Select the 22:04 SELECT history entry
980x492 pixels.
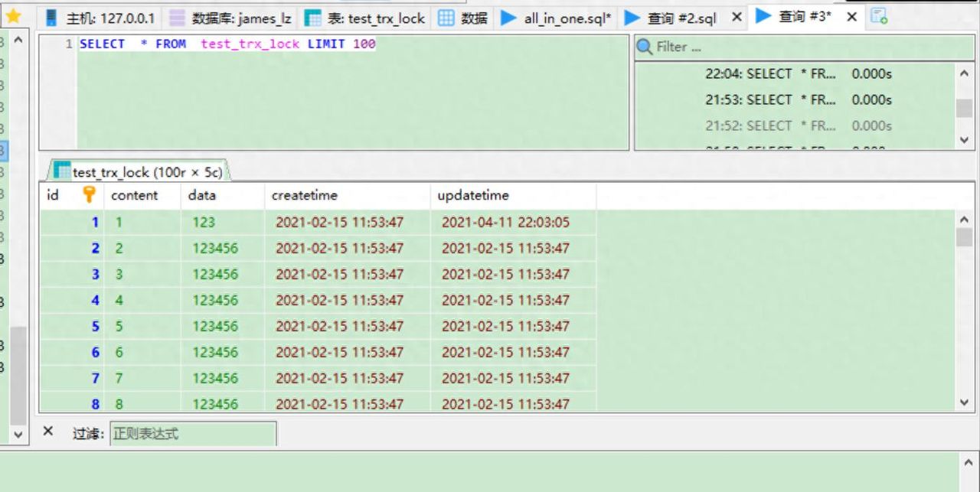(x=796, y=74)
